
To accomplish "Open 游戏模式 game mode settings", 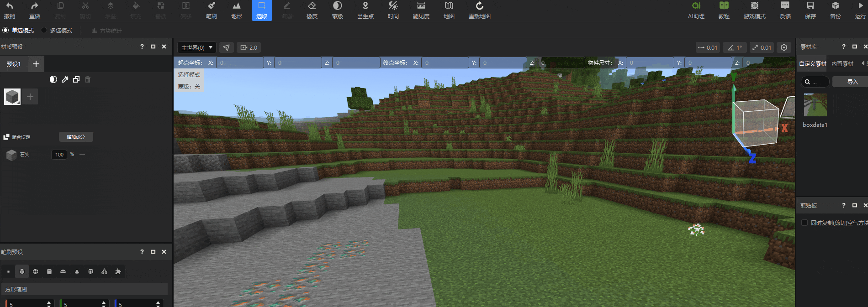I will click(x=755, y=10).
